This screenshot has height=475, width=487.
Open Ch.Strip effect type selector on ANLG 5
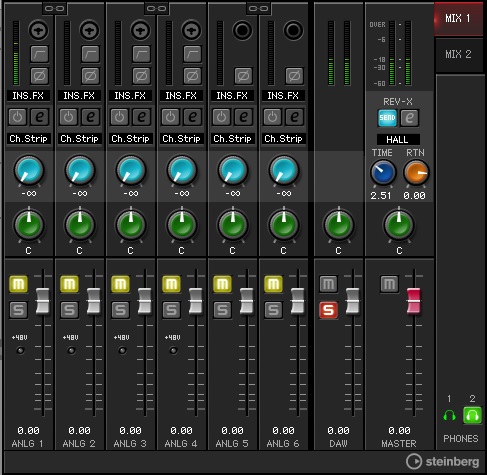pos(232,139)
